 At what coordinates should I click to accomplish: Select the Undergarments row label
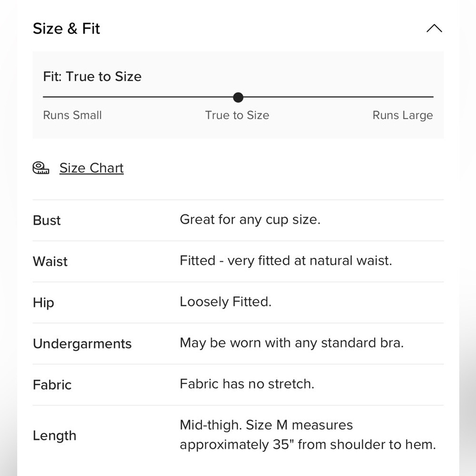point(82,344)
